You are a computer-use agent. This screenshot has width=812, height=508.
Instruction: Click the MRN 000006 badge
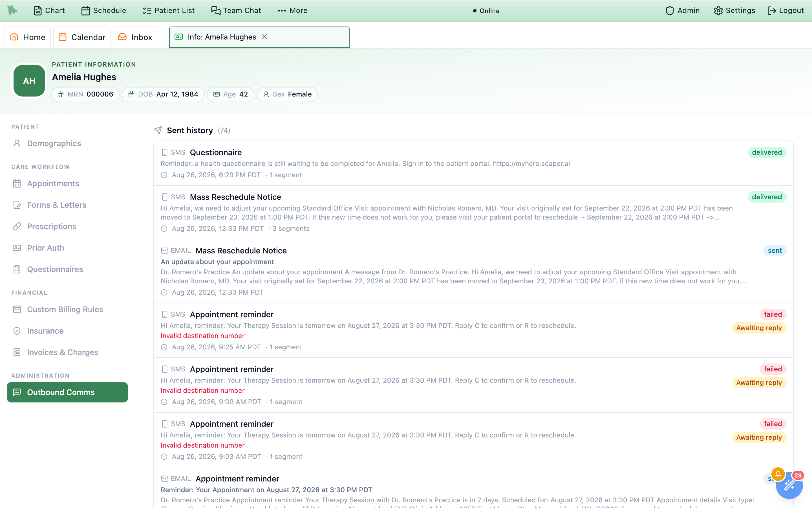point(85,95)
